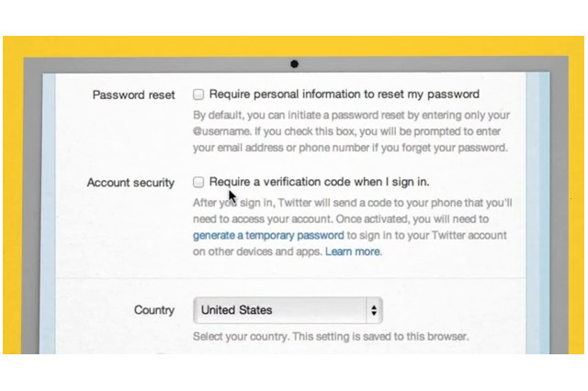Click the 'Country' field label
This screenshot has height=391, width=588.
point(153,310)
